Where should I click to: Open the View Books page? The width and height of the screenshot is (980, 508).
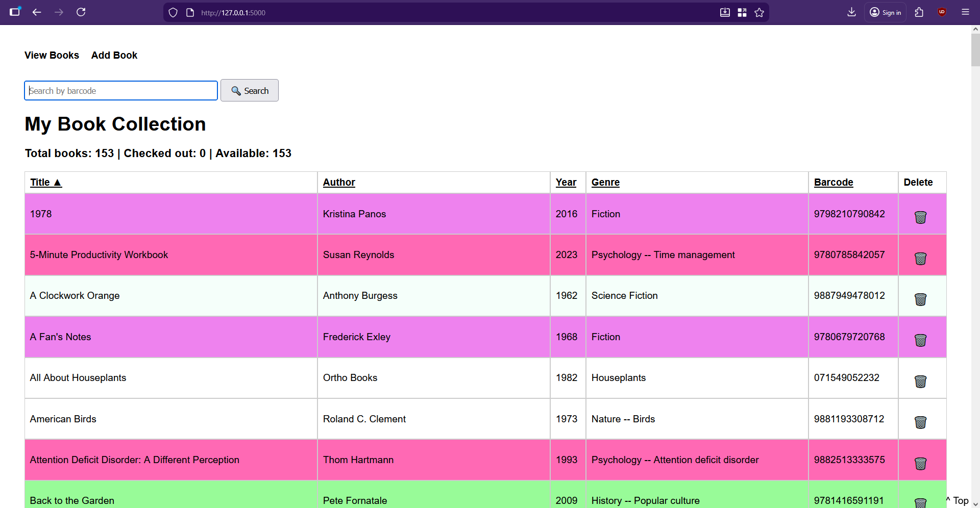(x=52, y=55)
